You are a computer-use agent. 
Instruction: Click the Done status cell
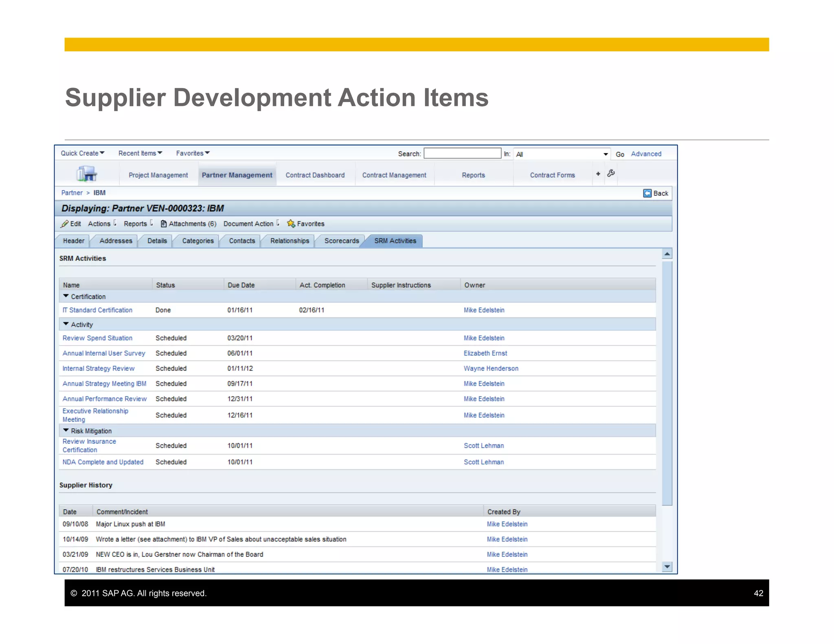pos(163,310)
